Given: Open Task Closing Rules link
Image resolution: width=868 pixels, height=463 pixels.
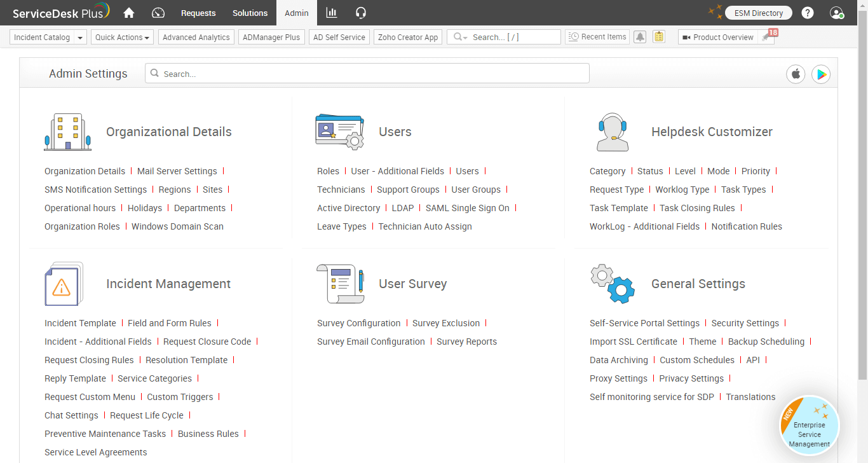Looking at the screenshot, I should pyautogui.click(x=697, y=208).
